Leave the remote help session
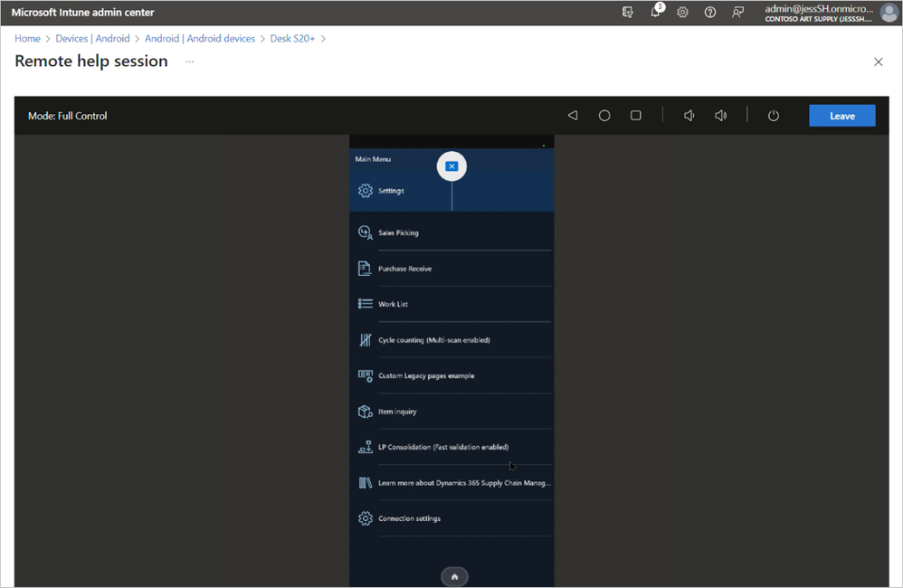Screen dimensions: 903x588 click(842, 116)
